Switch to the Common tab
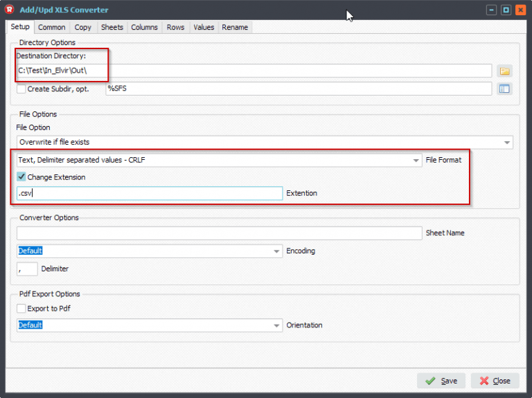Screen dimensions: 532x398 [x=51, y=28]
